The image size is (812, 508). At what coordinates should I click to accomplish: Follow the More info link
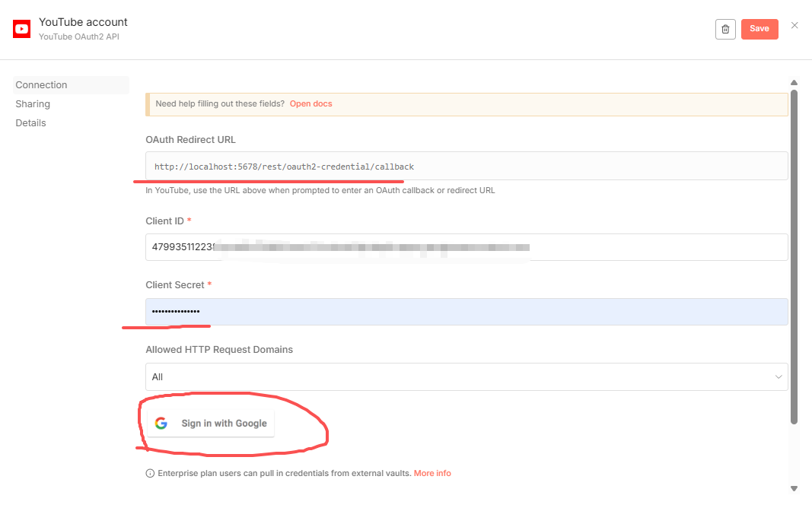click(x=432, y=474)
